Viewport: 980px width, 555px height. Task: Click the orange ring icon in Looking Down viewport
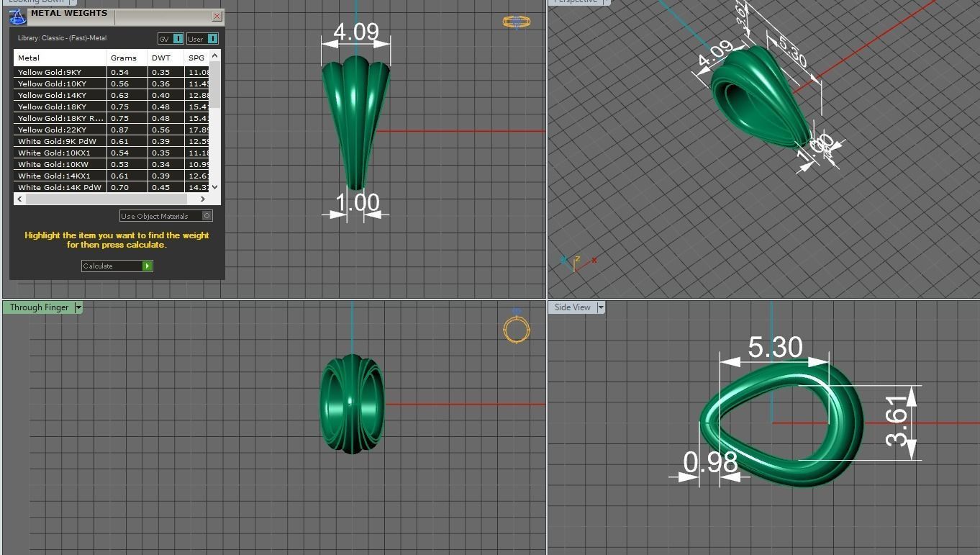tap(517, 22)
